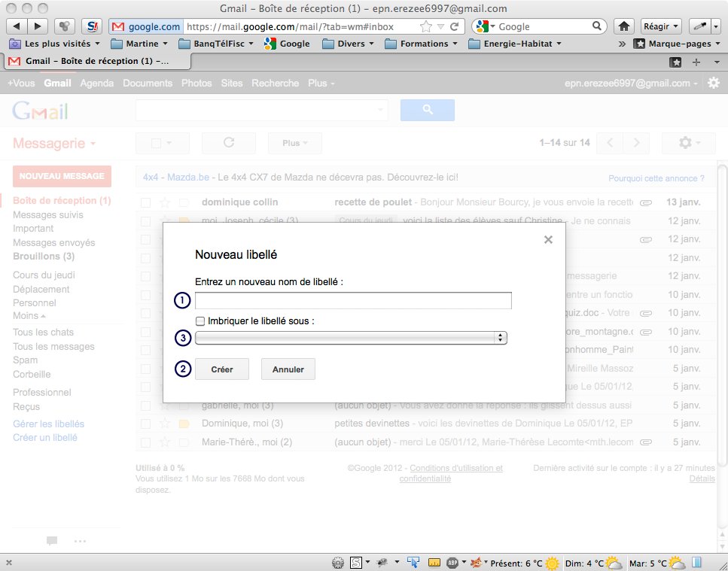The height and width of the screenshot is (571, 728).
Task: Click the fox icon in the status bar
Action: click(x=477, y=563)
